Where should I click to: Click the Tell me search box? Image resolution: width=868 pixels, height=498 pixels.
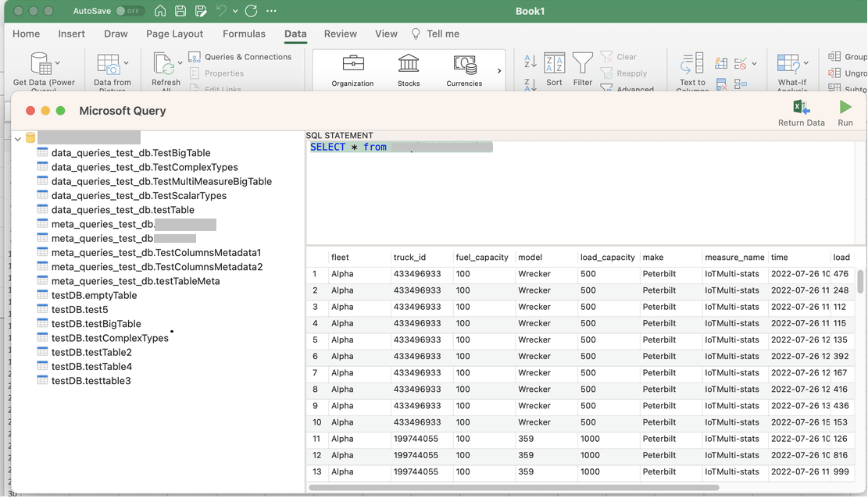(x=436, y=34)
